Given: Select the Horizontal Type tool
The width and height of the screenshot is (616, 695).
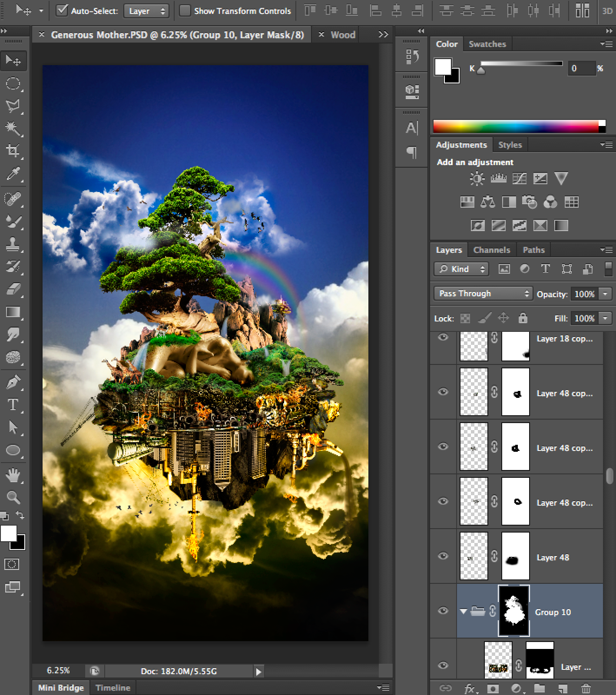Looking at the screenshot, I should click(13, 405).
